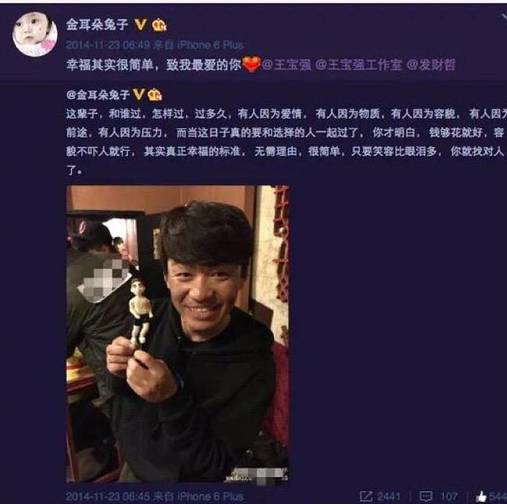The width and height of the screenshot is (507, 504).
Task: Open the @发财哲 mention link
Action: 430,65
